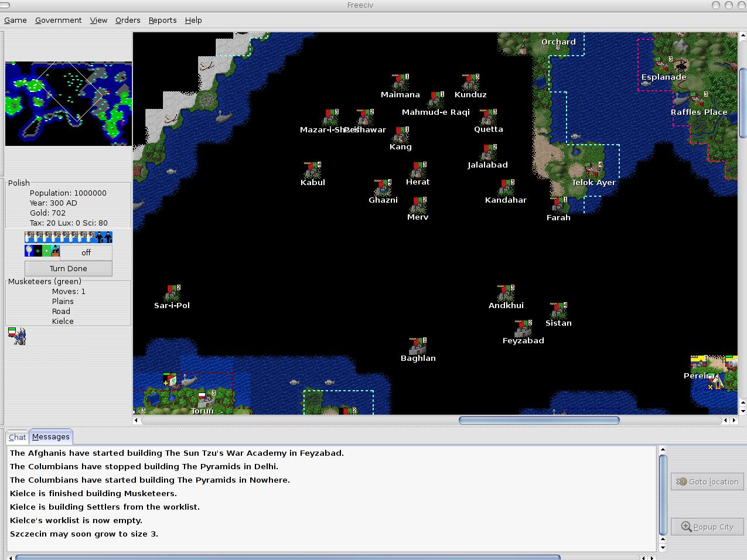The height and width of the screenshot is (560, 747).
Task: Click the Sar-i-Pol city icon
Action: (172, 293)
